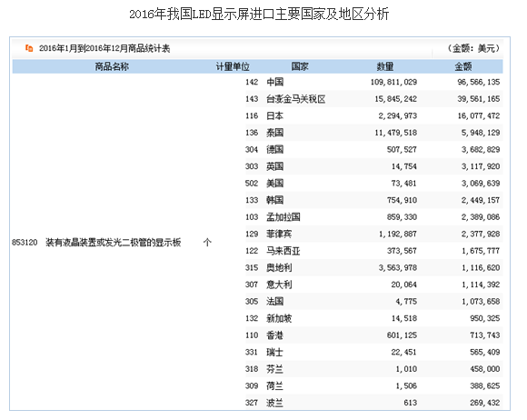Select 香港 row label

coord(275,335)
